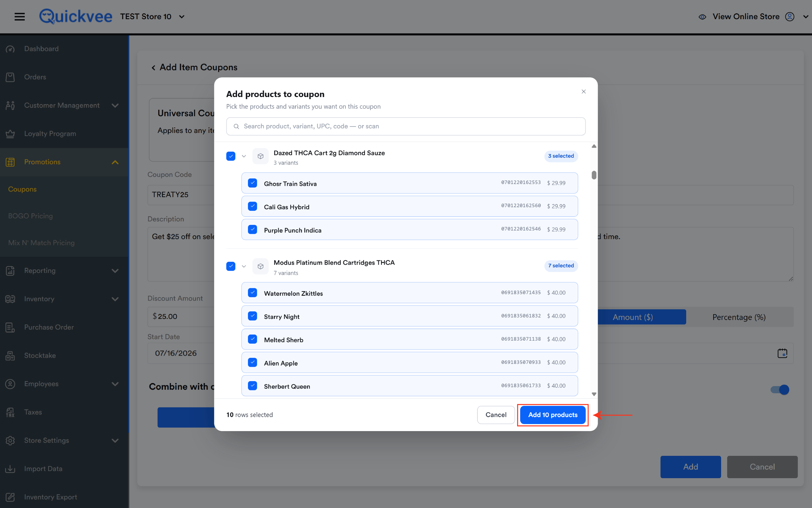The width and height of the screenshot is (812, 508).
Task: Open the hamburger menu icon
Action: 19,16
